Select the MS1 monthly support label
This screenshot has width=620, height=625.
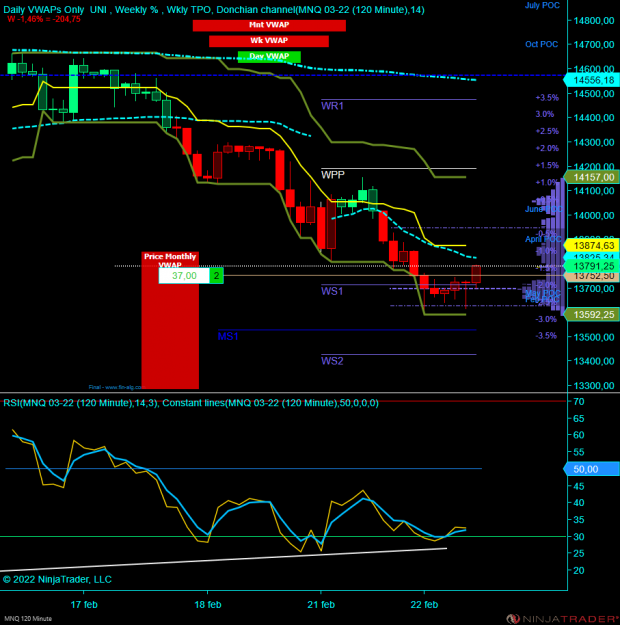click(228, 336)
